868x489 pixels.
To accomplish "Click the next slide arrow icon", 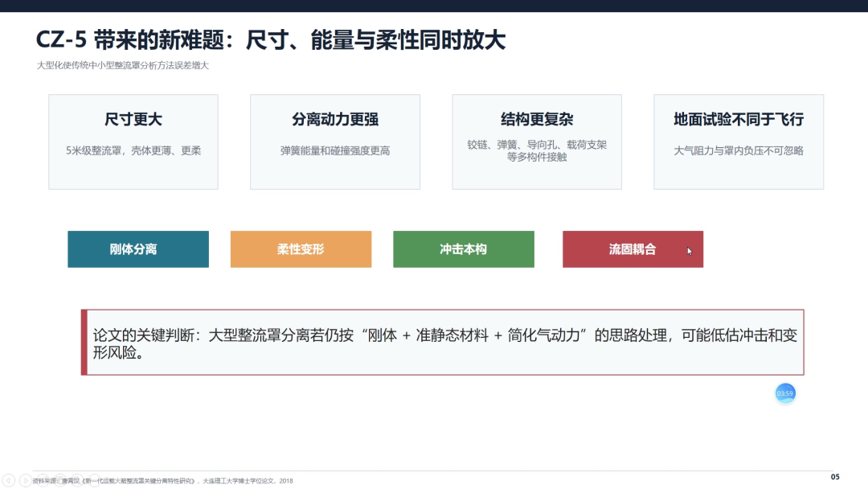I will pyautogui.click(x=26, y=480).
